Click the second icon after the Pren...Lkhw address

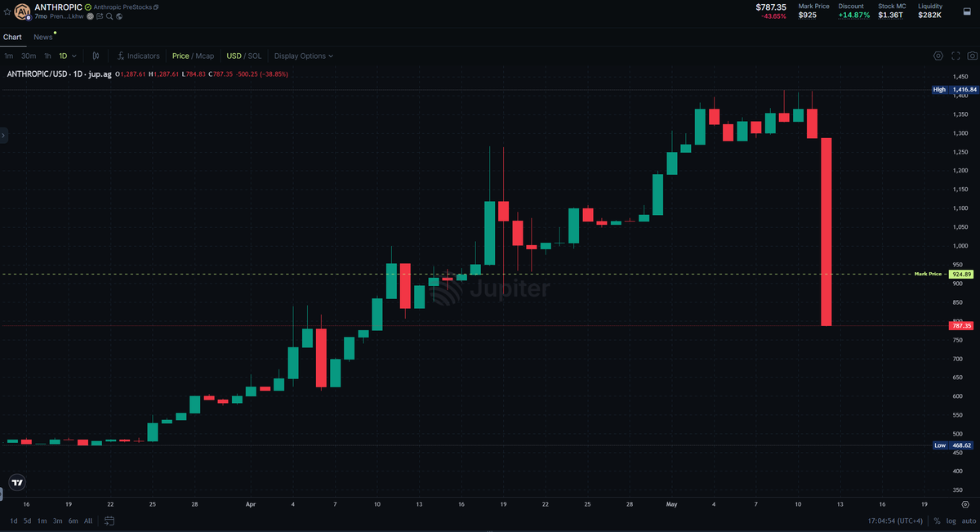click(x=100, y=16)
